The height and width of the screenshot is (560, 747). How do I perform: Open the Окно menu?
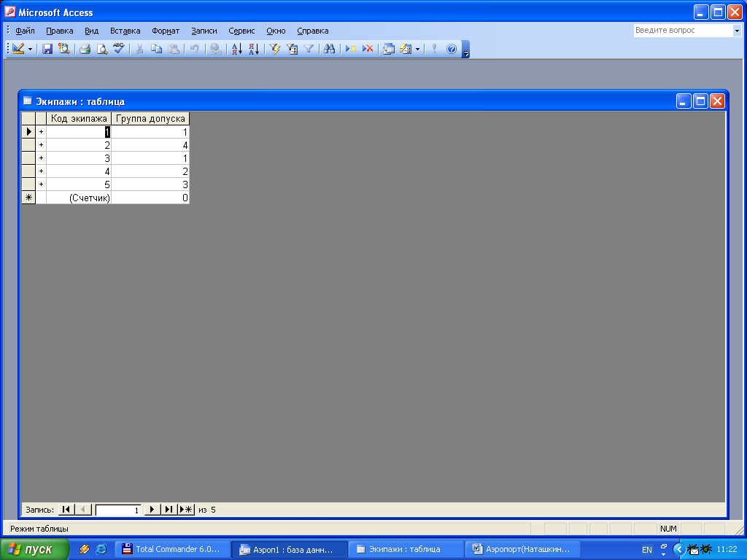pos(276,31)
